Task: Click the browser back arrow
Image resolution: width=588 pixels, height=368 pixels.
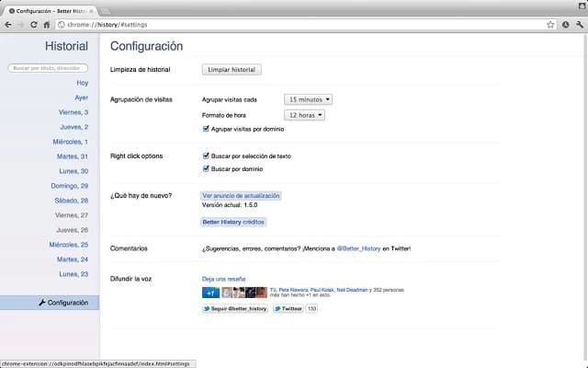Action: (x=8, y=25)
